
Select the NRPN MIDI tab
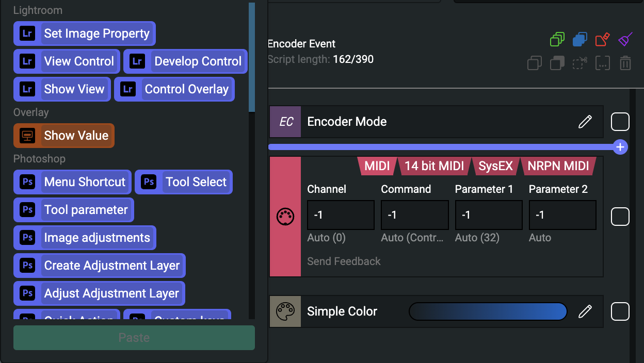click(558, 166)
